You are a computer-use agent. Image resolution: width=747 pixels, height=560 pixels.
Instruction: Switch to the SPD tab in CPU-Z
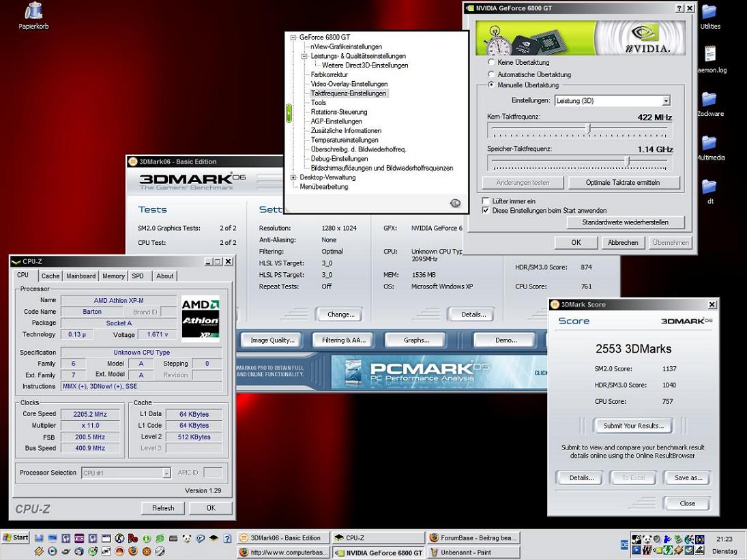138,276
